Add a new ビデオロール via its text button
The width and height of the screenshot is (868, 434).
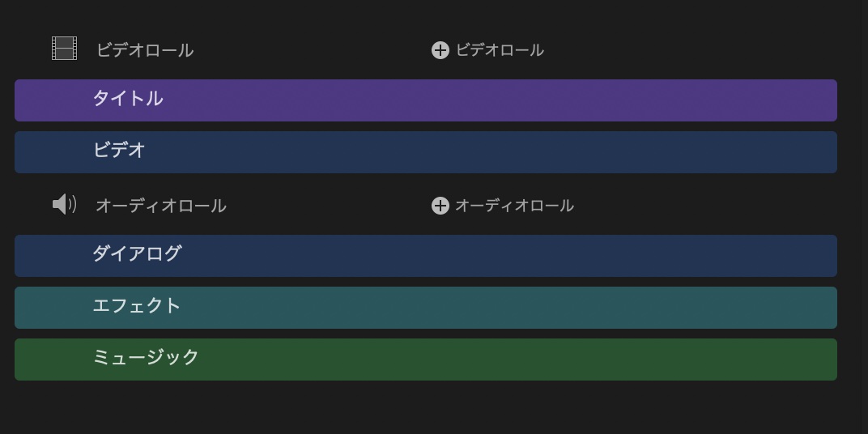[x=500, y=50]
